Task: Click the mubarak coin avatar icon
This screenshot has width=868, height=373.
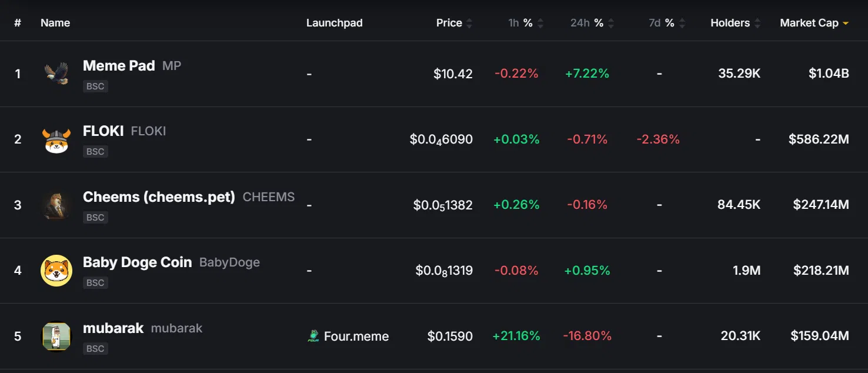Action: pyautogui.click(x=56, y=337)
